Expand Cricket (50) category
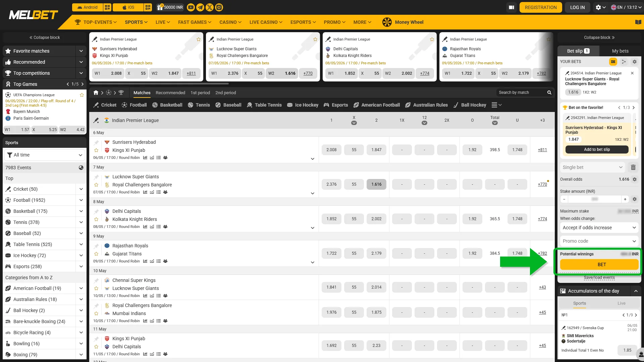Screen dimensions: 644x362 point(81,189)
